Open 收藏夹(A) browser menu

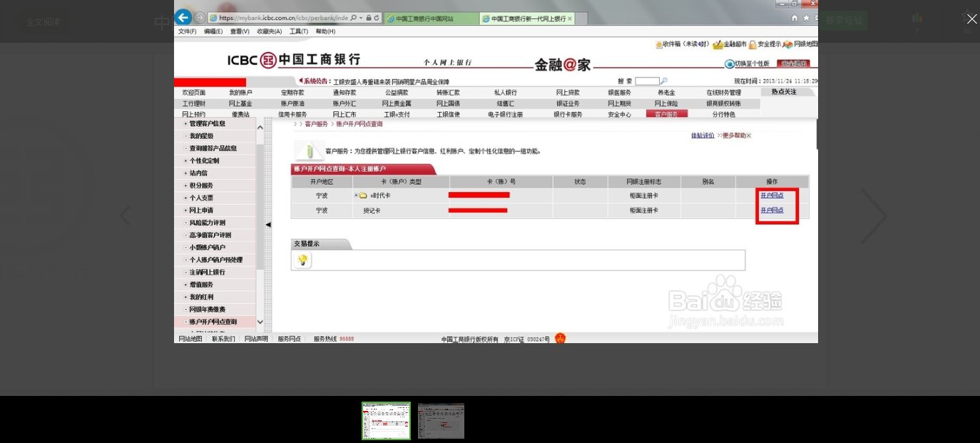coord(269,31)
